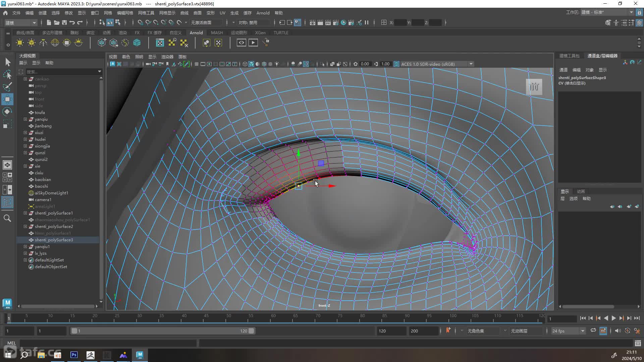Click the Arnold render play shelf icon

(253, 43)
